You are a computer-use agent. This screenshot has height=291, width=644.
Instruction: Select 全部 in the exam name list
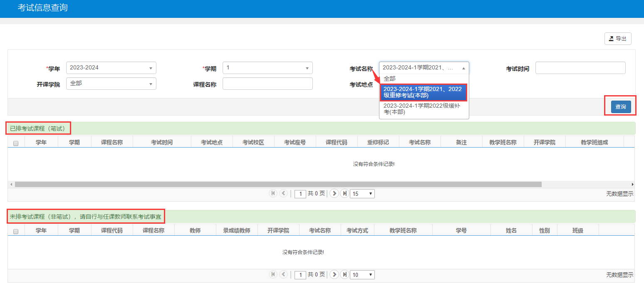[x=424, y=79]
